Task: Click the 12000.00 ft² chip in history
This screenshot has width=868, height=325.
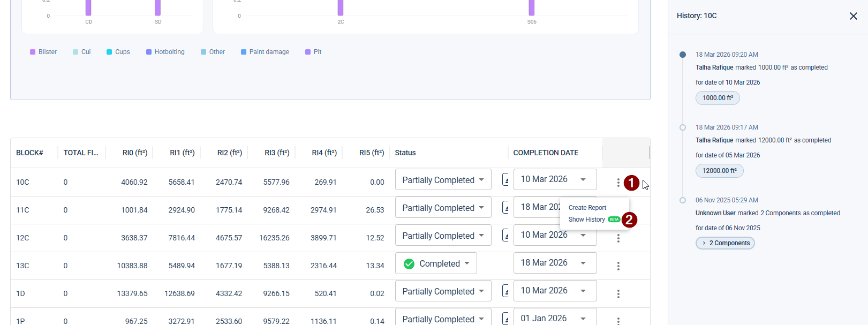Action: coord(719,171)
